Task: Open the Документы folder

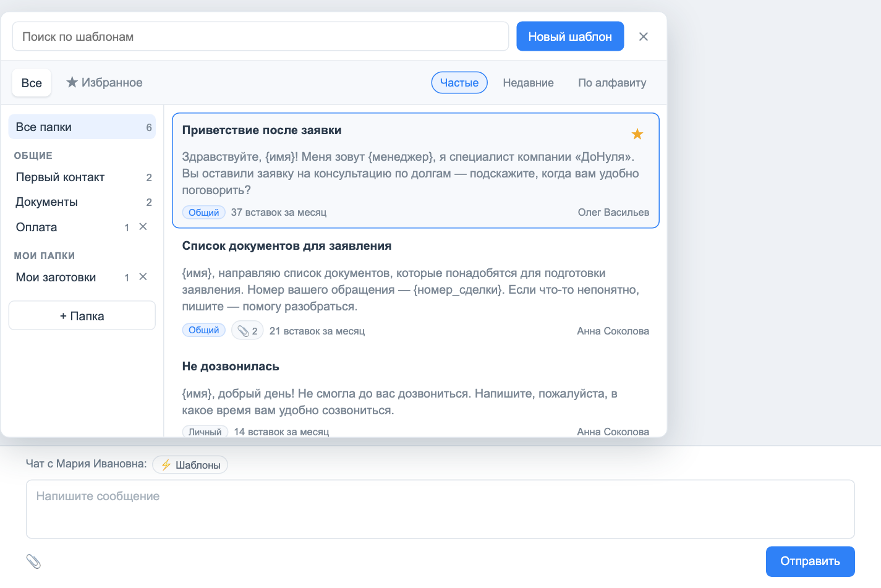Action: point(82,202)
